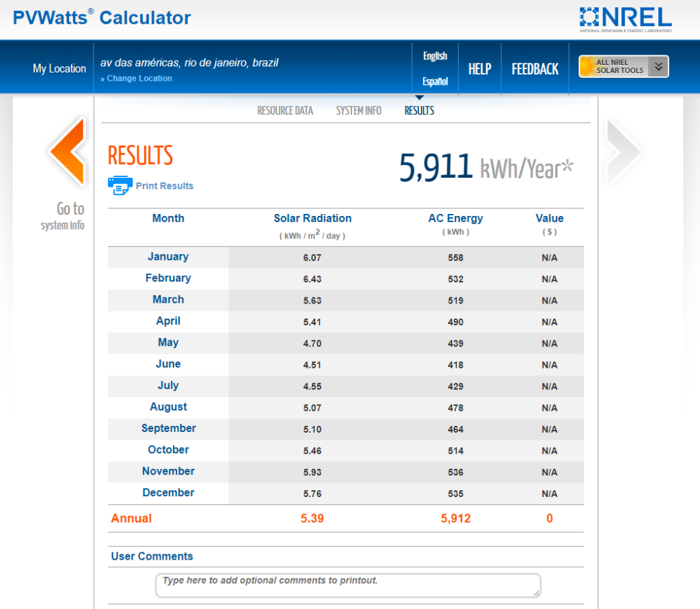
Task: Click the User Comments heading
Action: click(152, 556)
